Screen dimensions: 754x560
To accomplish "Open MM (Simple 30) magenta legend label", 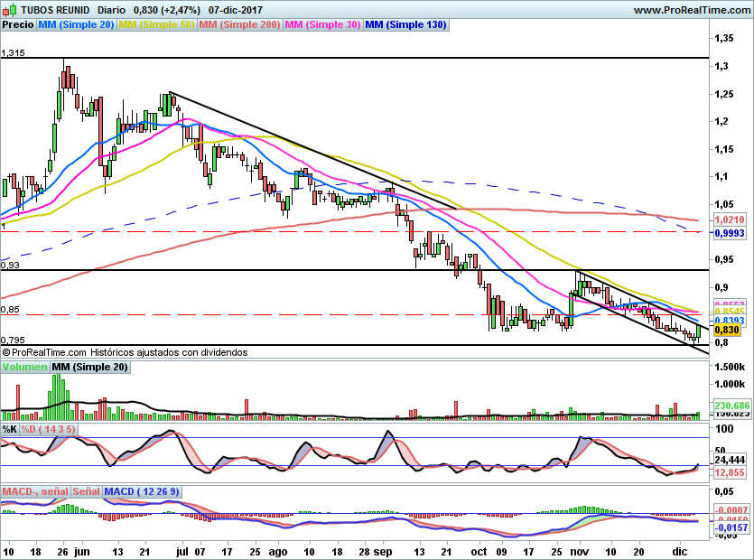I will point(322,24).
